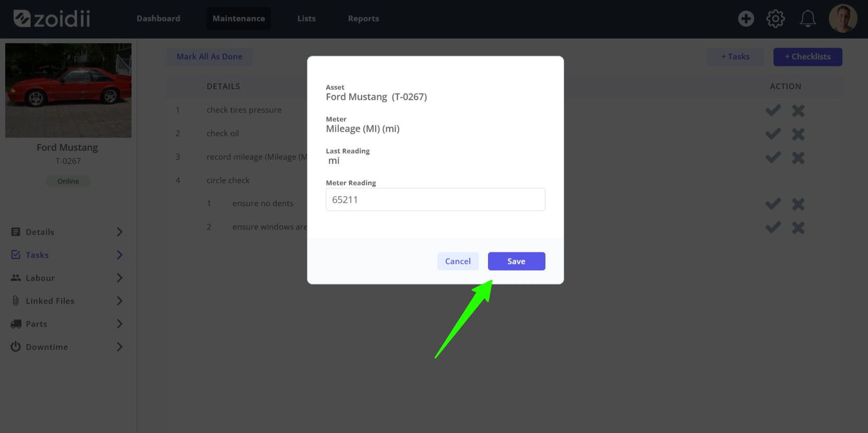Click the Meter Reading input field
This screenshot has height=433, width=868.
[x=435, y=200]
